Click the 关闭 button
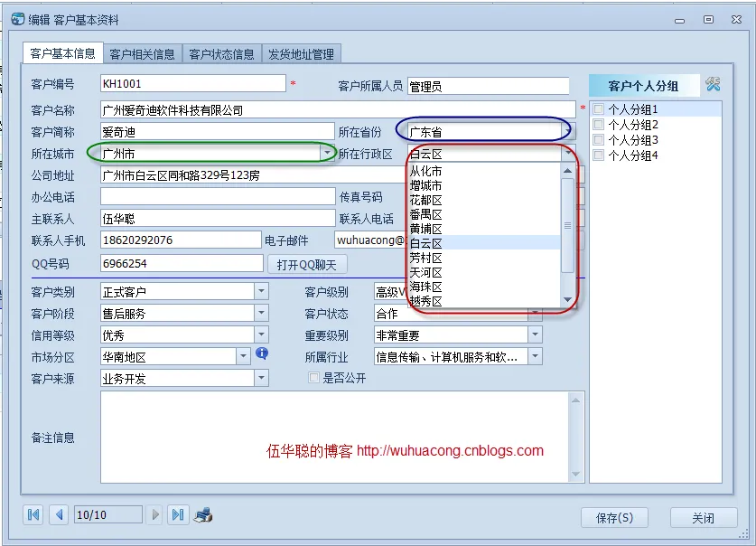The image size is (756, 546). [x=704, y=518]
